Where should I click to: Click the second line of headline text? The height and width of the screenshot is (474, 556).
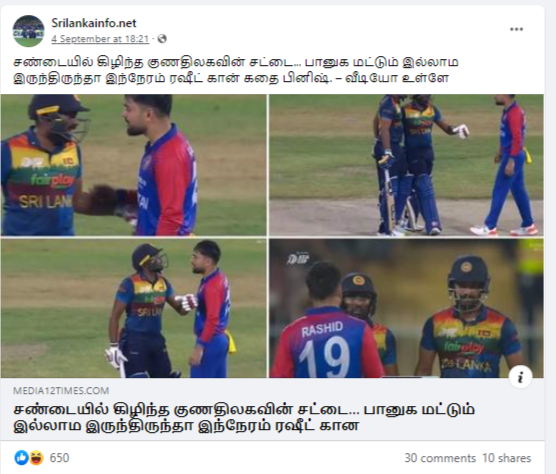(187, 425)
